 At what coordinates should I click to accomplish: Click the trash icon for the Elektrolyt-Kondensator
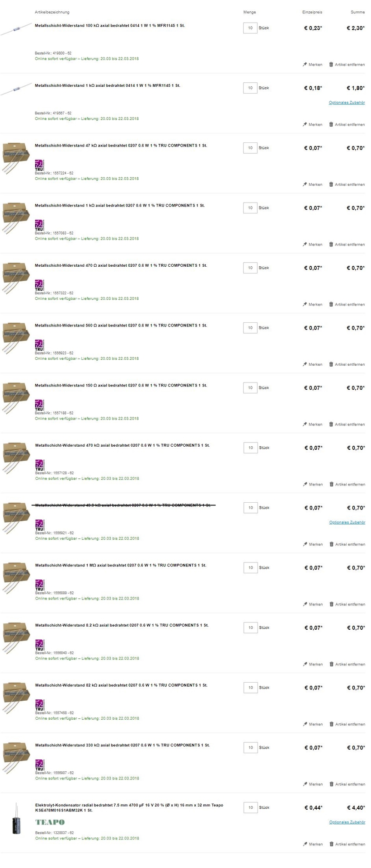[x=331, y=844]
